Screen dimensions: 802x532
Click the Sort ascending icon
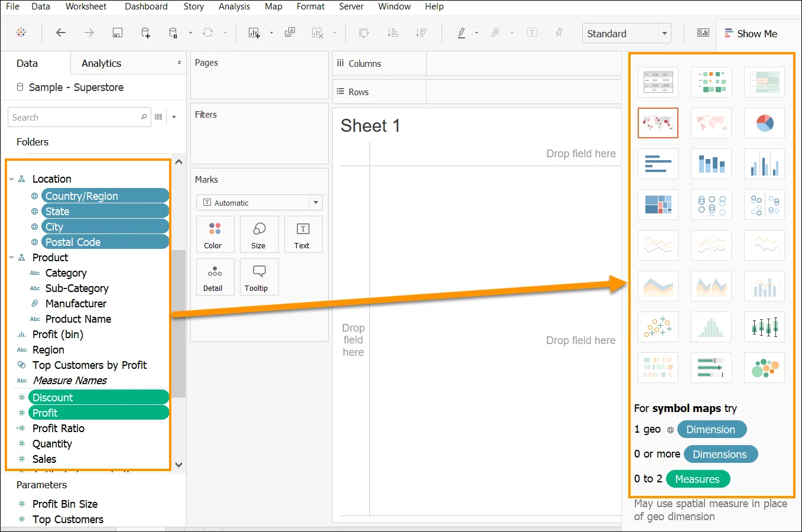pyautogui.click(x=393, y=33)
